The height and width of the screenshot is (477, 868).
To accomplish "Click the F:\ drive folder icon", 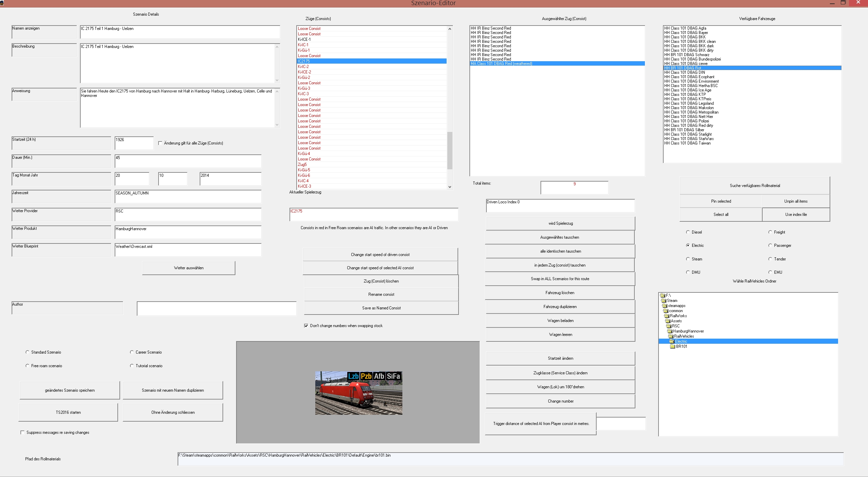I will coord(663,295).
